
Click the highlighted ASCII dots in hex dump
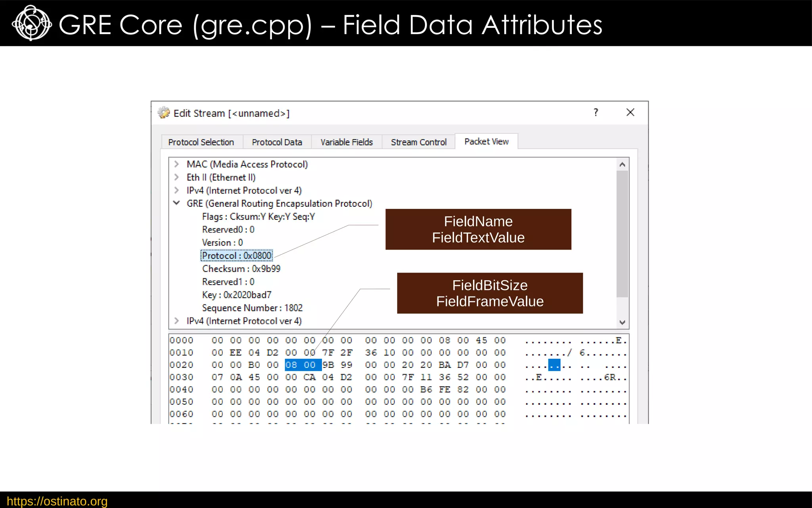point(554,365)
